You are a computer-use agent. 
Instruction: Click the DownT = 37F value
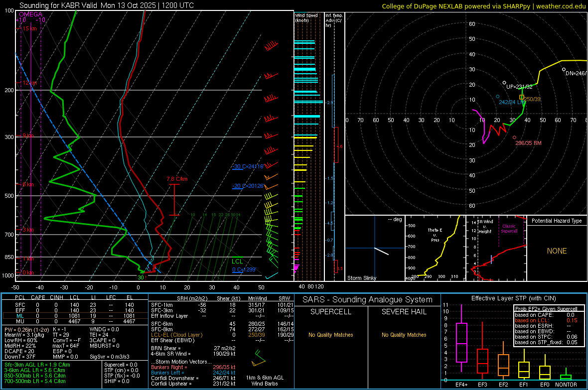point(20,357)
